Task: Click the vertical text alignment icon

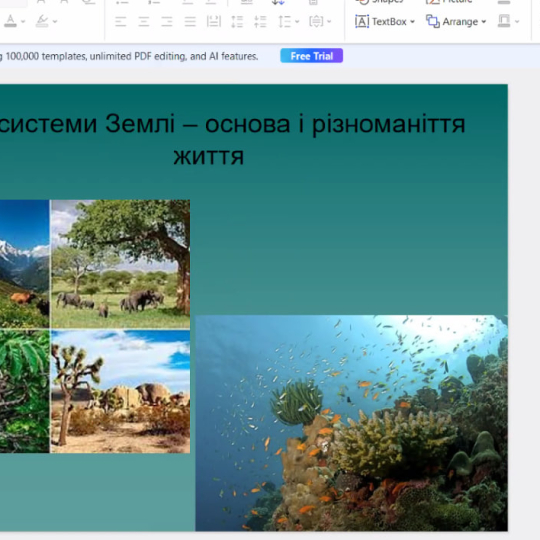Action: pyautogui.click(x=316, y=22)
